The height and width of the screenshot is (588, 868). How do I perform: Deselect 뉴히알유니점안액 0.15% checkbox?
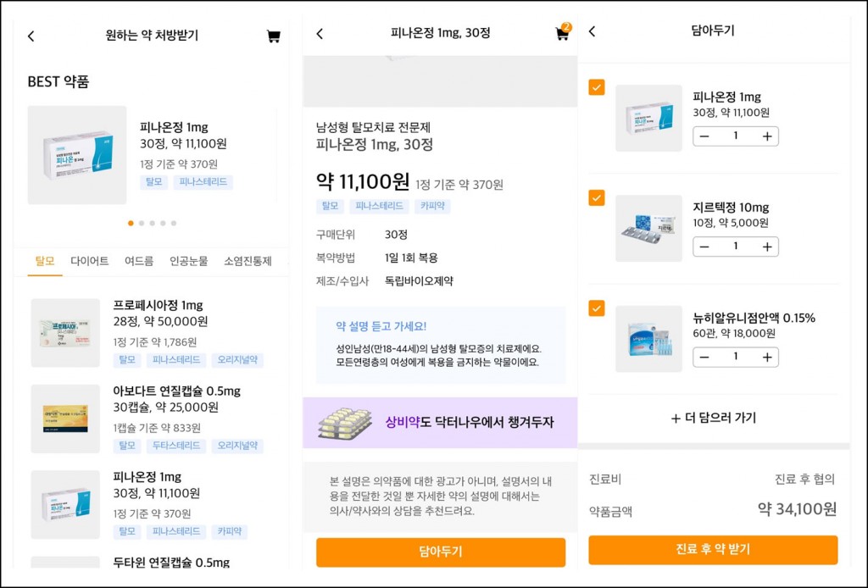[597, 308]
